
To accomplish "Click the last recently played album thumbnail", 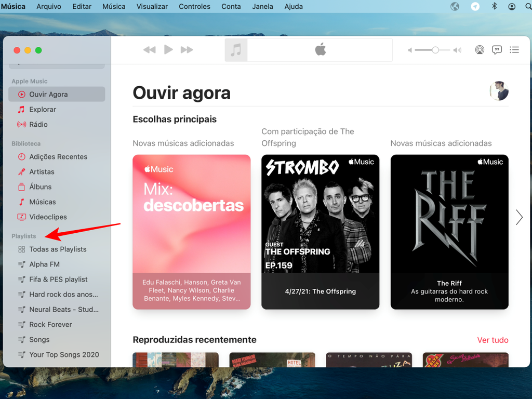I will [465, 360].
